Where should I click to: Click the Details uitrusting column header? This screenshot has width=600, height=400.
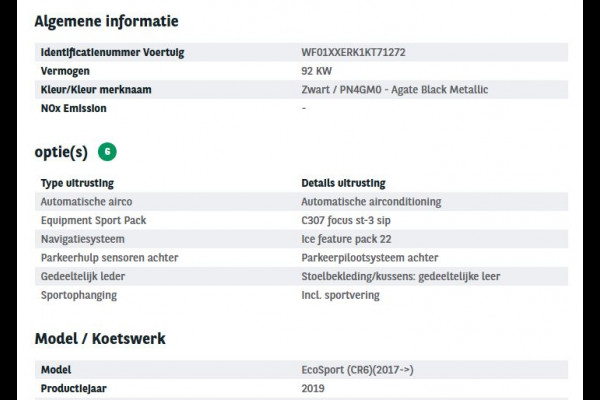pyautogui.click(x=343, y=183)
